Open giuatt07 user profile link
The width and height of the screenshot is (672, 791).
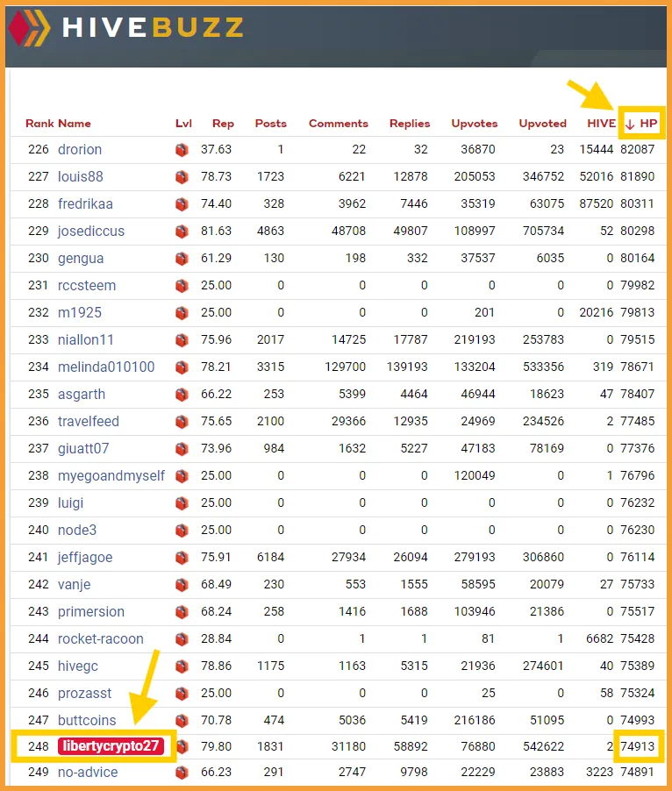[83, 448]
